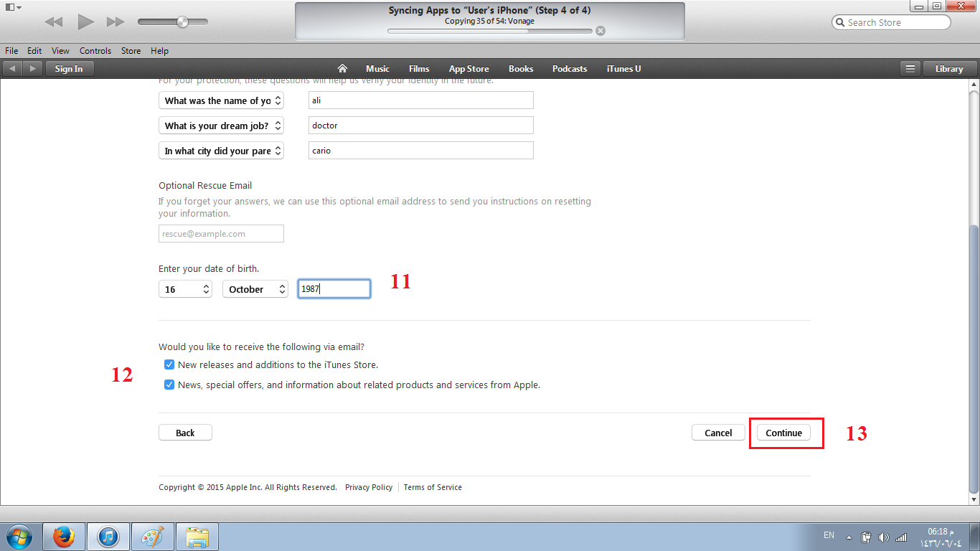Click the Previous track rewind icon
This screenshot has height=551, width=980.
pos(54,22)
